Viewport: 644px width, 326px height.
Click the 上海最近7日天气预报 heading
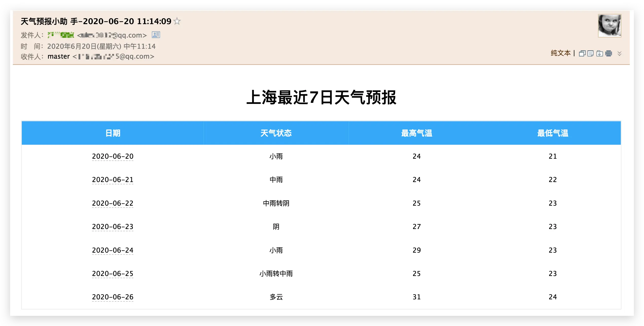(x=321, y=97)
